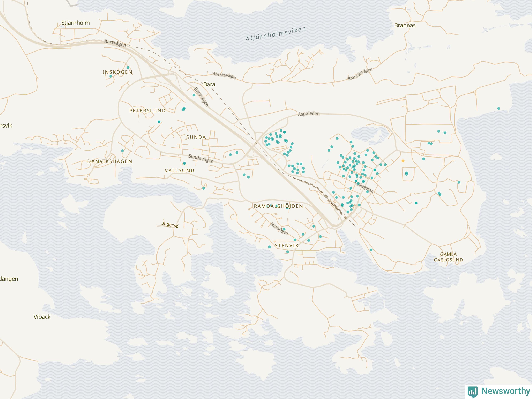Select the SUNDA district label
The image size is (532, 399).
click(196, 137)
